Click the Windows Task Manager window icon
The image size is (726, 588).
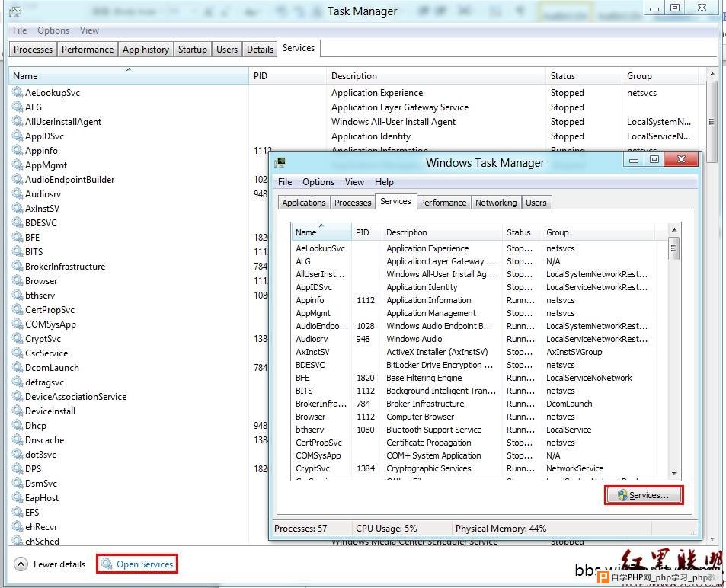[x=280, y=162]
